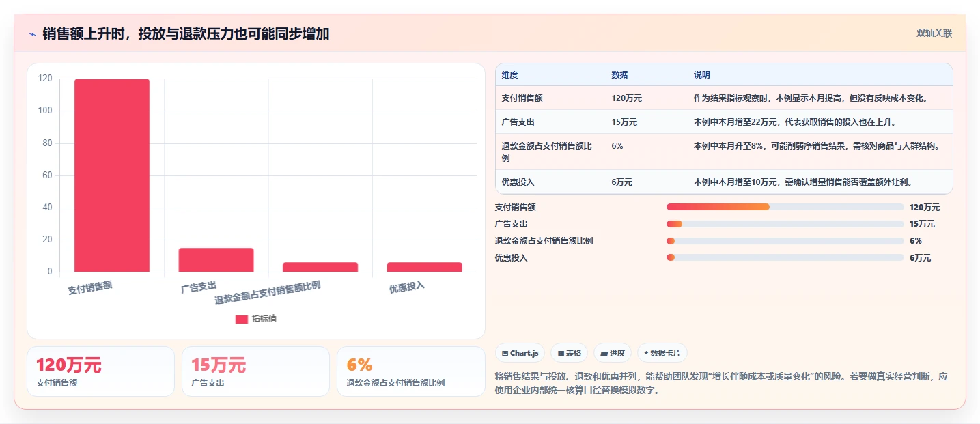Screen dimensions: 980x424
Task: Click the 进度 chip icon
Action: click(604, 354)
